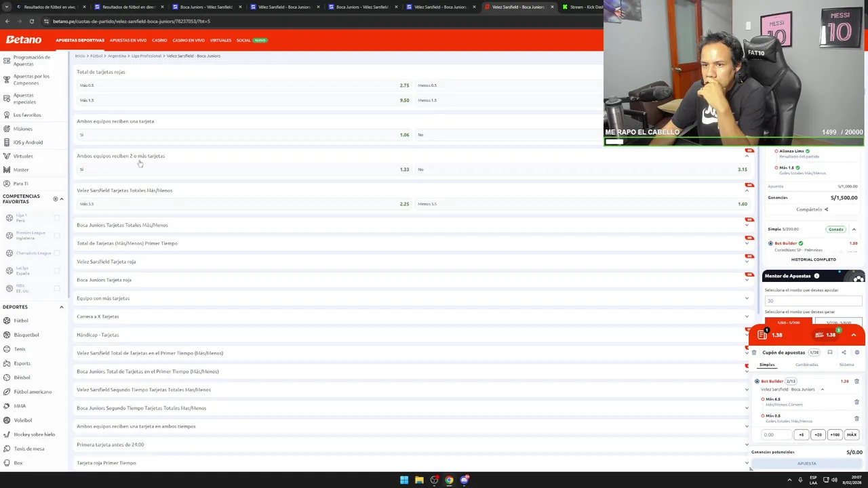
Task: Switch to Combinadas bet slip tab
Action: (807, 365)
